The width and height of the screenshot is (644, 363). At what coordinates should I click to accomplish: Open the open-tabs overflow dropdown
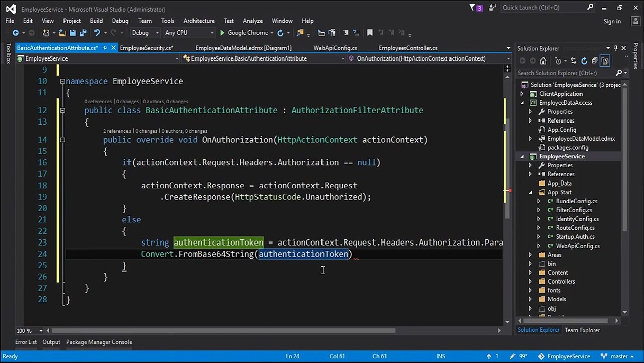(508, 48)
